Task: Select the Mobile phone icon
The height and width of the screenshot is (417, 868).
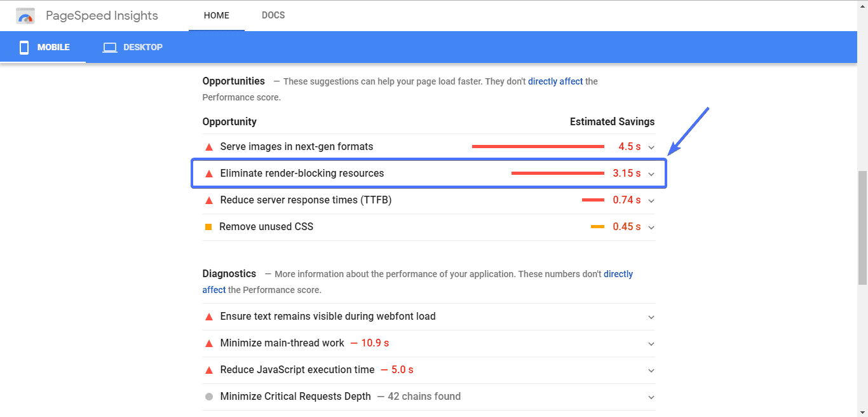Action: click(24, 47)
